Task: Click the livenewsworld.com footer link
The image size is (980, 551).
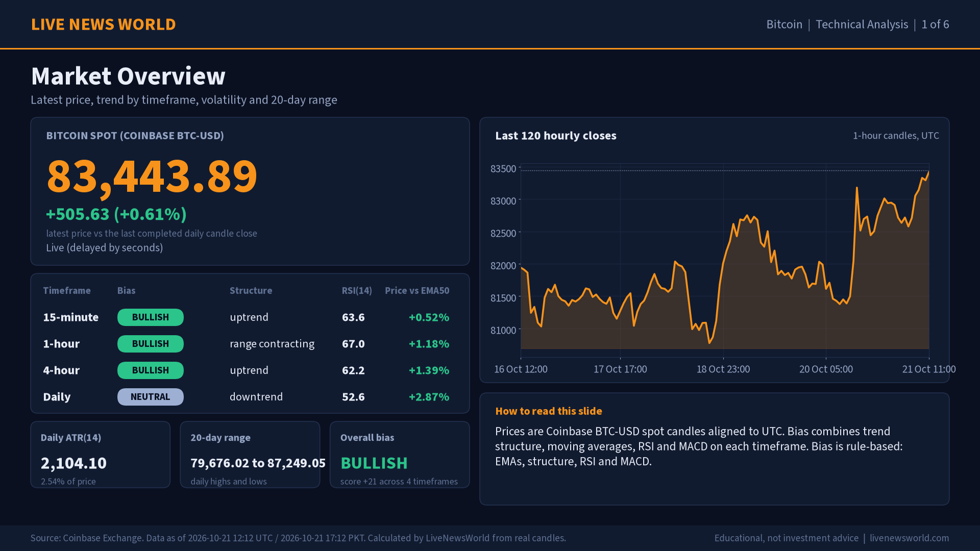Action: (x=909, y=538)
